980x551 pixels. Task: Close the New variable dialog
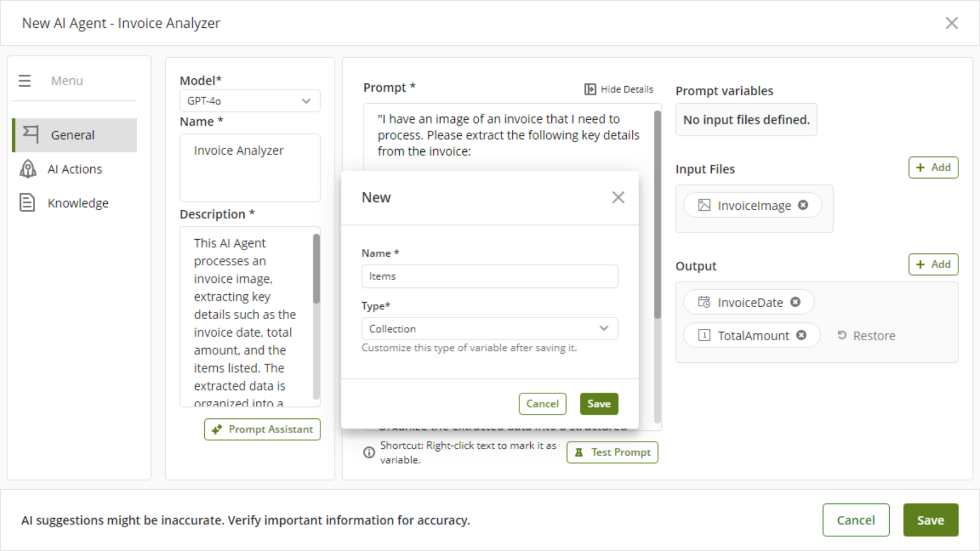pos(618,197)
